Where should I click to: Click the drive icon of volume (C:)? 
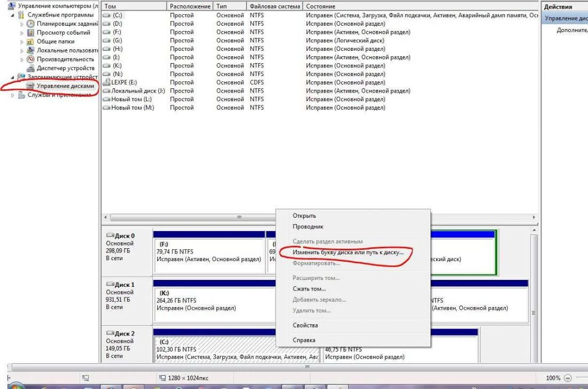pyautogui.click(x=106, y=16)
